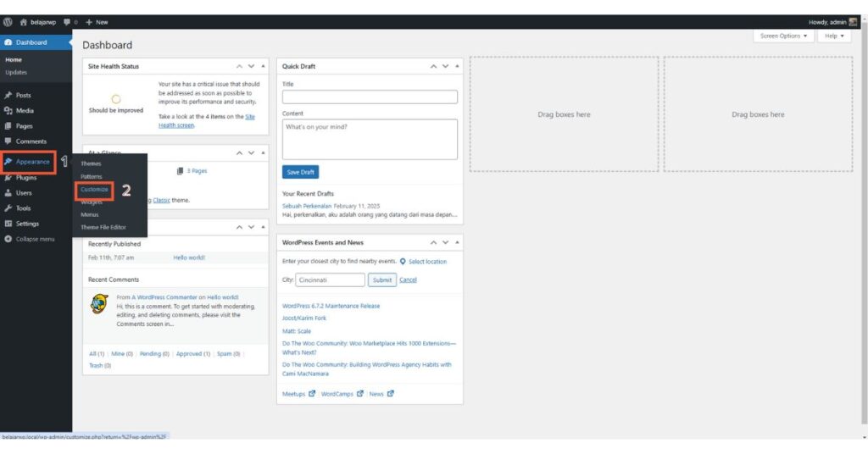Open the Classic theme link
Viewport: 868px width, 454px height.
[x=162, y=200]
